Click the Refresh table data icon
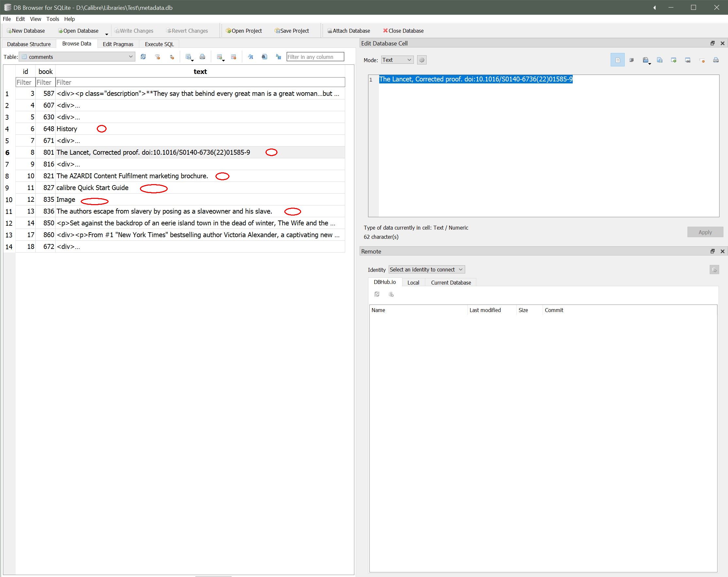728x577 pixels. [143, 57]
